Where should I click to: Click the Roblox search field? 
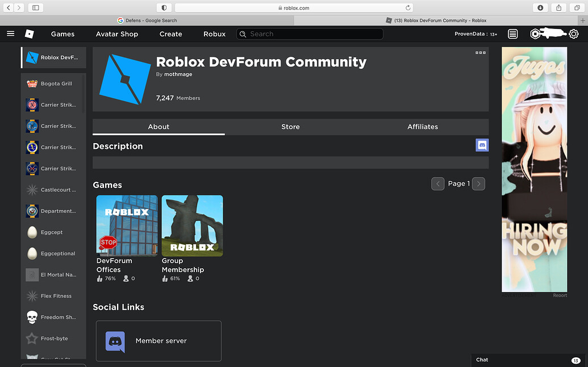click(310, 34)
